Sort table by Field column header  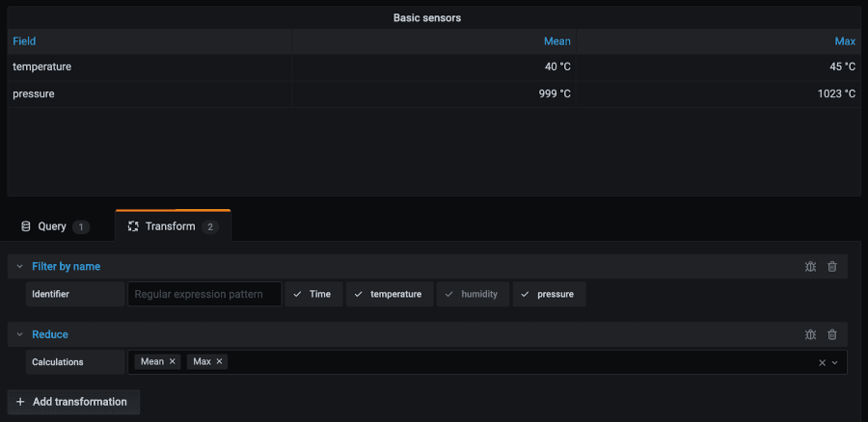24,41
